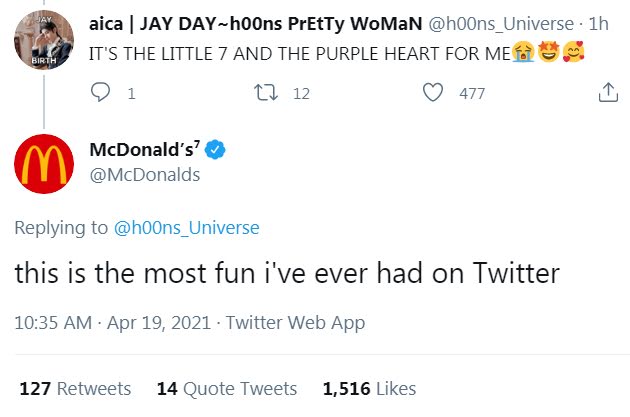630x417 pixels.
Task: Click @h00ns_Universe in Replying to line
Action: point(188,228)
